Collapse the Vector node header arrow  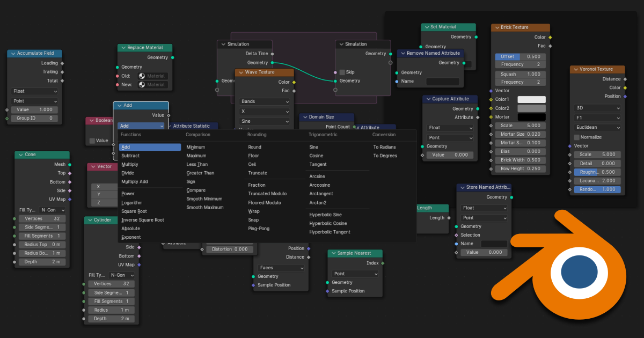[x=93, y=167]
